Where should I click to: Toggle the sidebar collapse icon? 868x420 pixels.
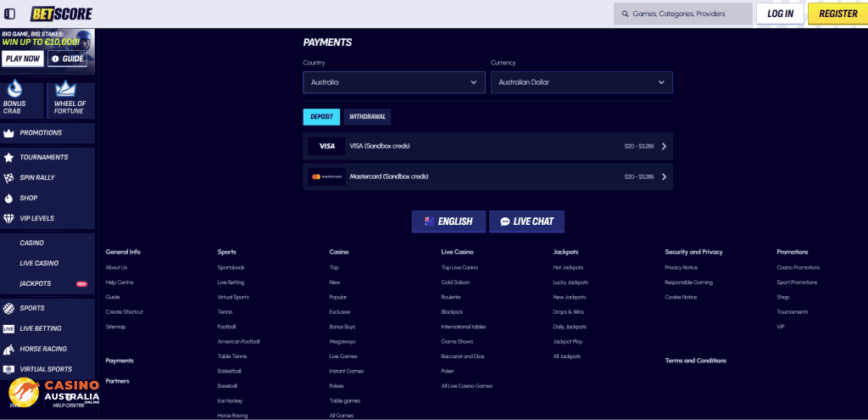(9, 14)
